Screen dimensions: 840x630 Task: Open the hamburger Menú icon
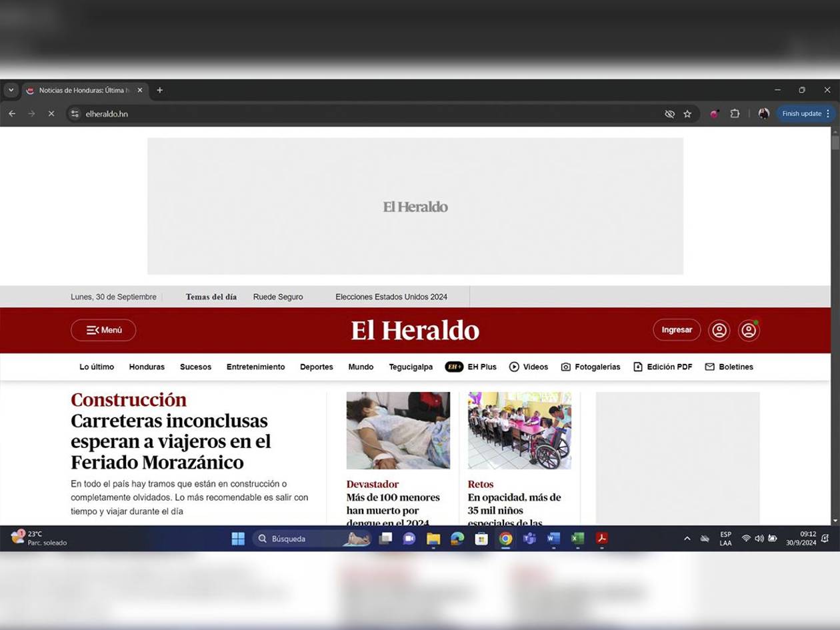pos(93,330)
